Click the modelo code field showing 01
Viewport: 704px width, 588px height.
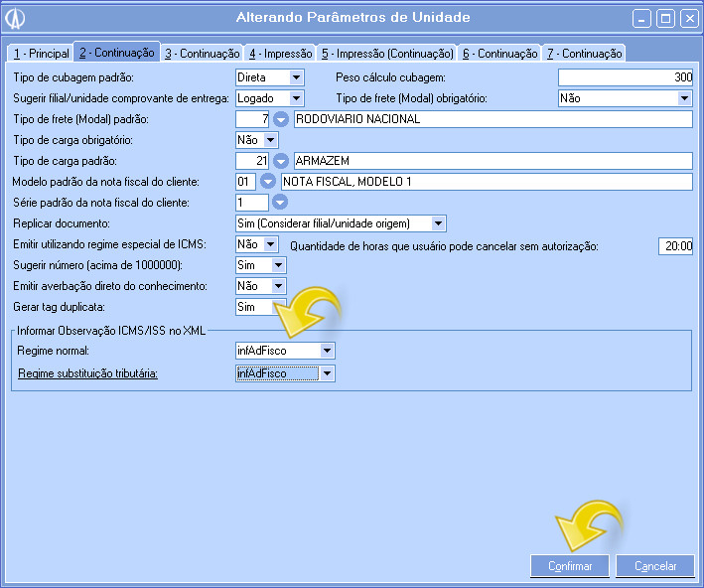[245, 182]
